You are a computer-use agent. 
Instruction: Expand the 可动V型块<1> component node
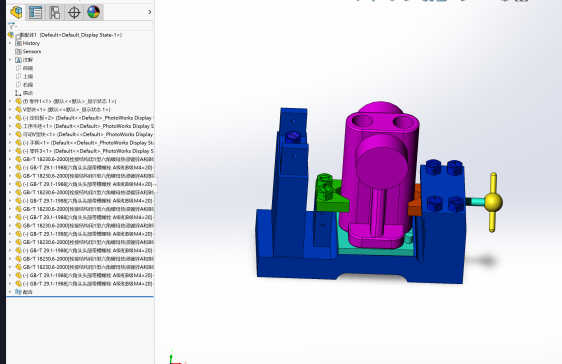tap(10, 134)
